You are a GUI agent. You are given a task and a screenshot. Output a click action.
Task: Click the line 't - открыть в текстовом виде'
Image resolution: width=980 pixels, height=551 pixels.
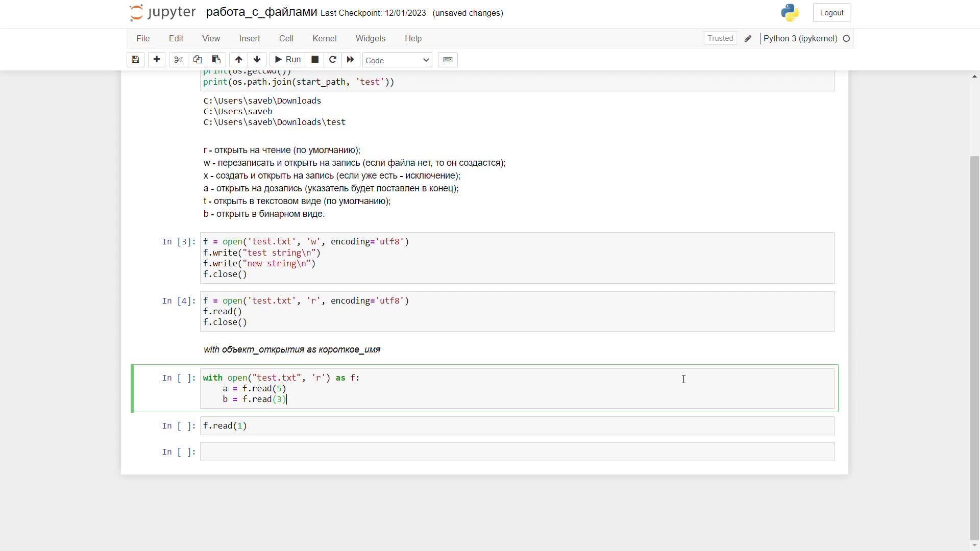click(x=297, y=202)
